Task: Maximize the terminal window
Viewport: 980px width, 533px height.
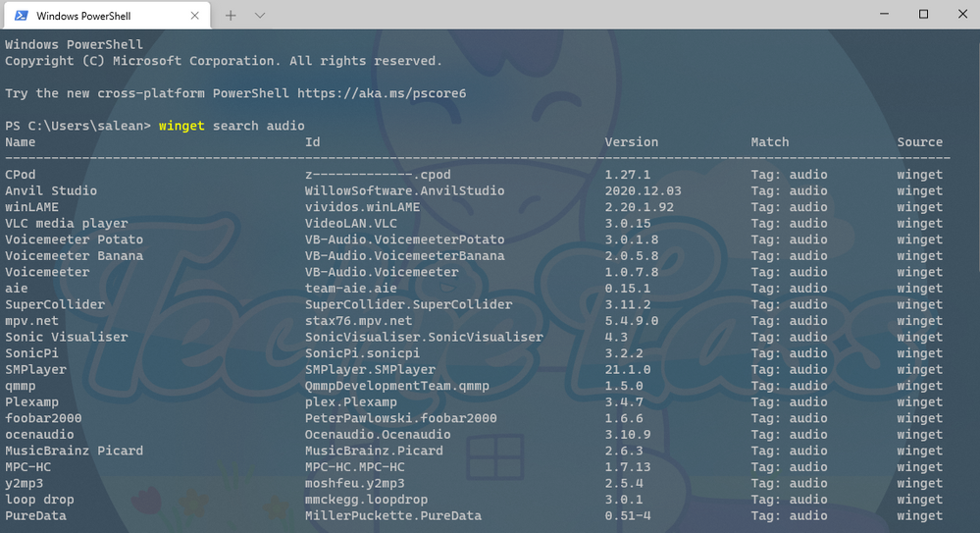Action: pyautogui.click(x=923, y=14)
